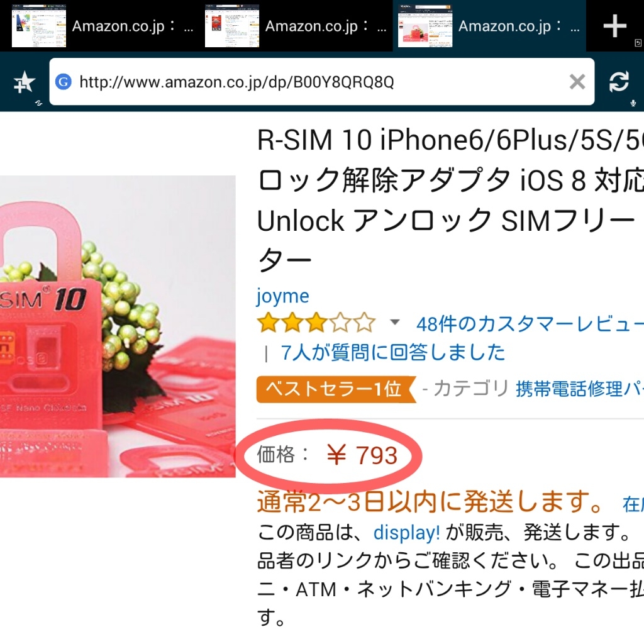The image size is (644, 644).
Task: Expand the star rating breakdown arrow
Action: pyautogui.click(x=395, y=323)
